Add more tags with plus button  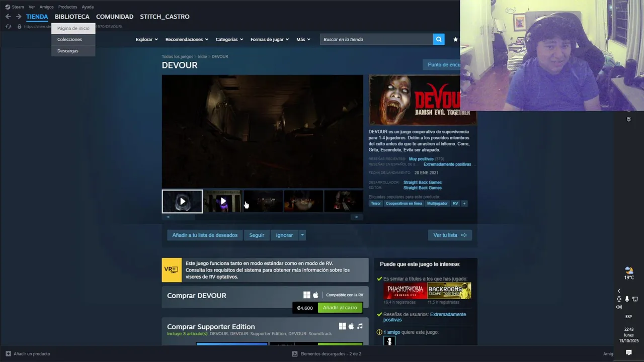point(464,204)
